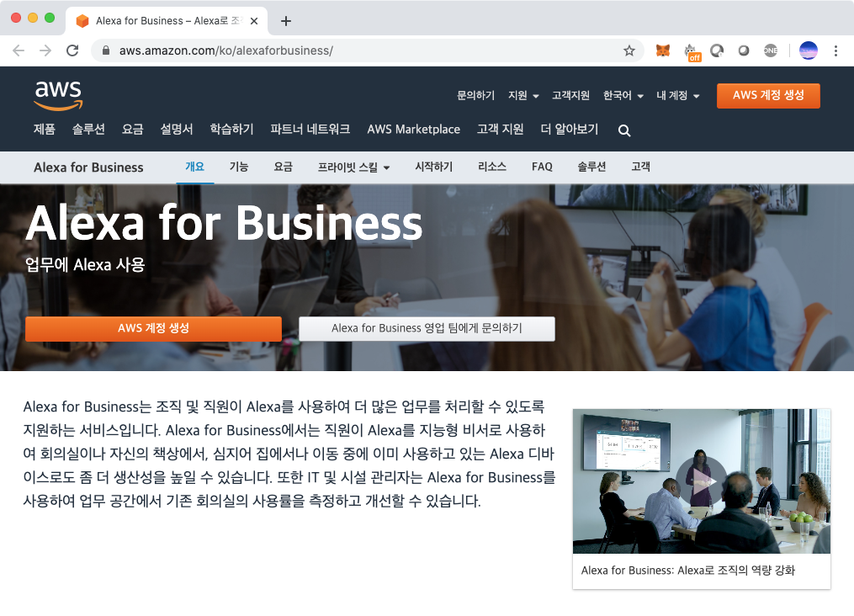Open 요금 in main navigation

(x=132, y=129)
